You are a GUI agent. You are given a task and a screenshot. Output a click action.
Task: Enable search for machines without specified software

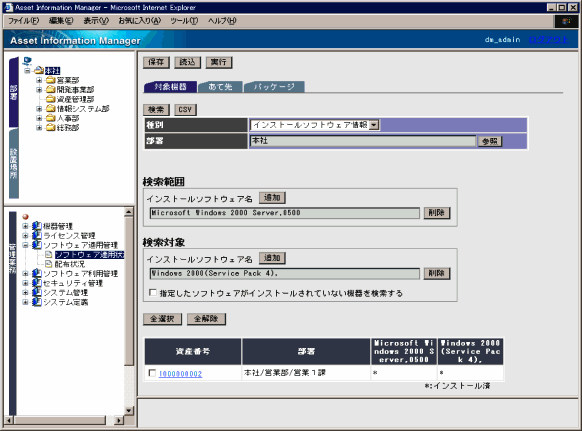pyautogui.click(x=153, y=293)
